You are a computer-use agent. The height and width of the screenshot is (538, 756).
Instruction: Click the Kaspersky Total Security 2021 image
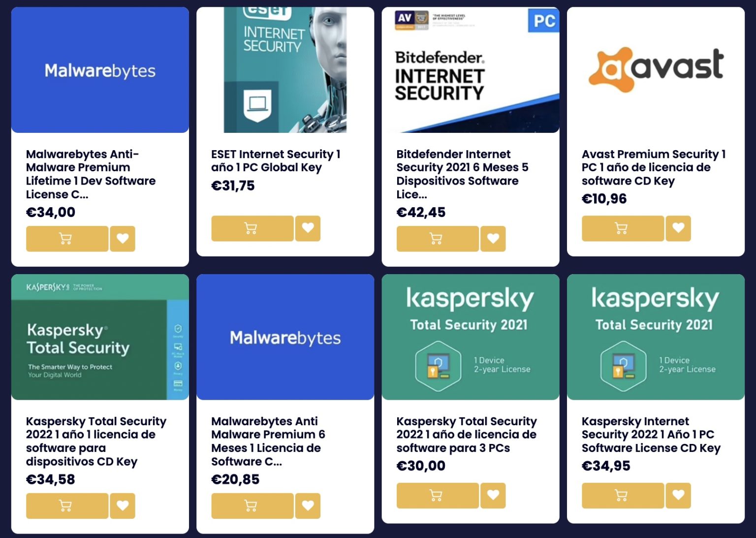click(470, 337)
